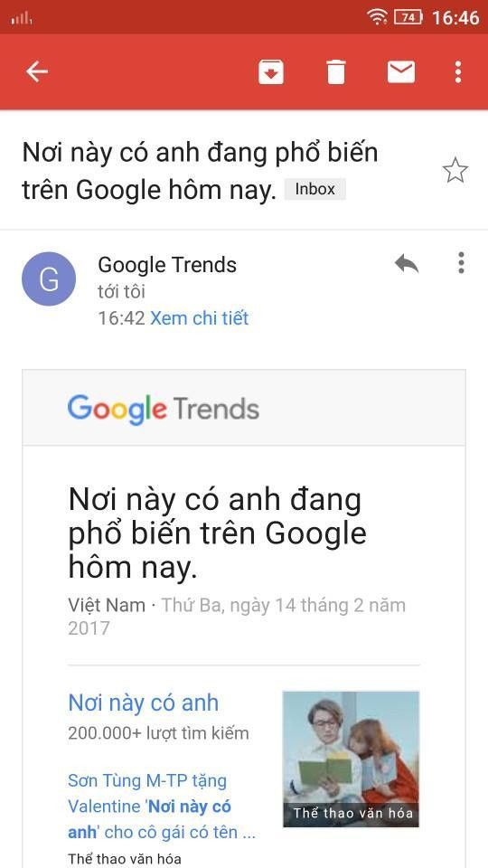Open the top bar overflow menu

tap(457, 72)
